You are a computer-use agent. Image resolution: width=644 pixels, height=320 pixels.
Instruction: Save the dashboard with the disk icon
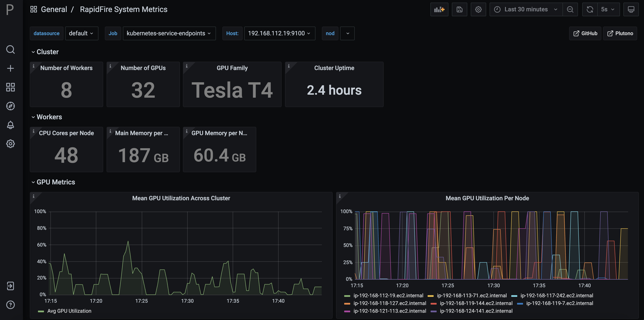coord(459,9)
